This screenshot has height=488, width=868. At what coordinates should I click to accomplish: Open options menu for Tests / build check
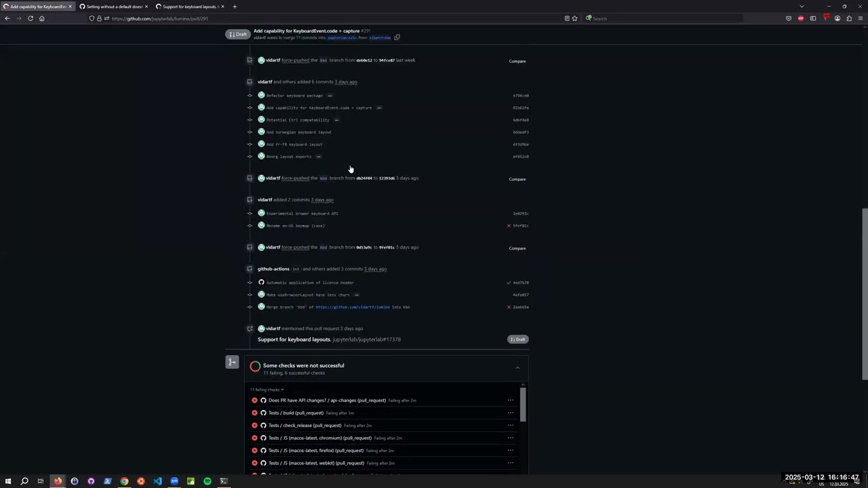coord(511,413)
